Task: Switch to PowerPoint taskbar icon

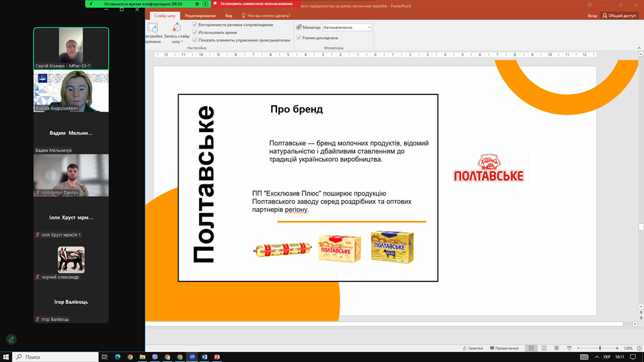Action: (x=217, y=357)
